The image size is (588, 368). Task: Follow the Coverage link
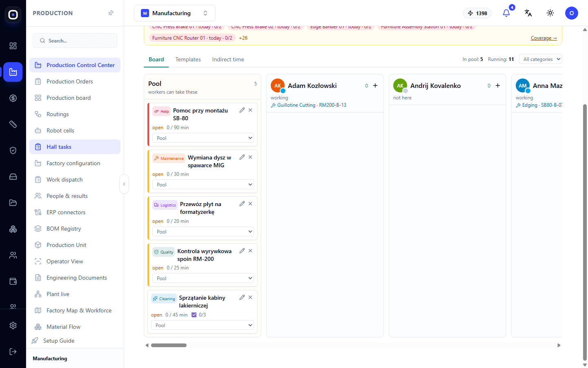point(544,38)
